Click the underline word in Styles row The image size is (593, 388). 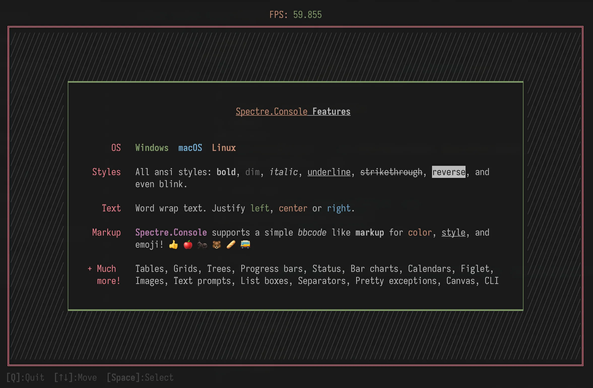tap(329, 172)
